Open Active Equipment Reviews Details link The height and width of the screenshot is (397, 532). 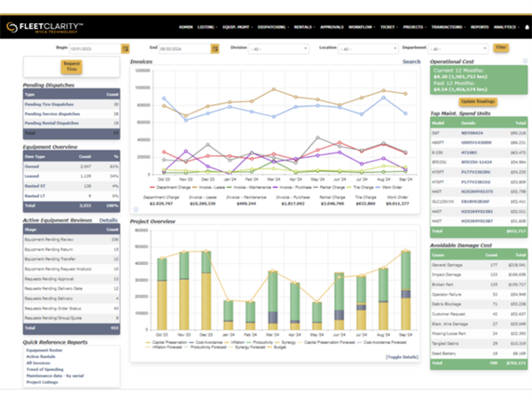click(108, 220)
